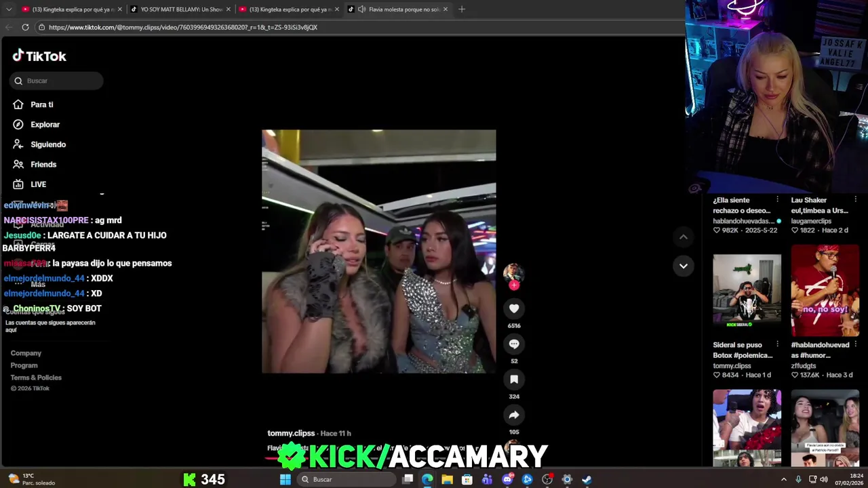This screenshot has width=868, height=488.
Task: Click the TikTok logo
Action: 39,56
